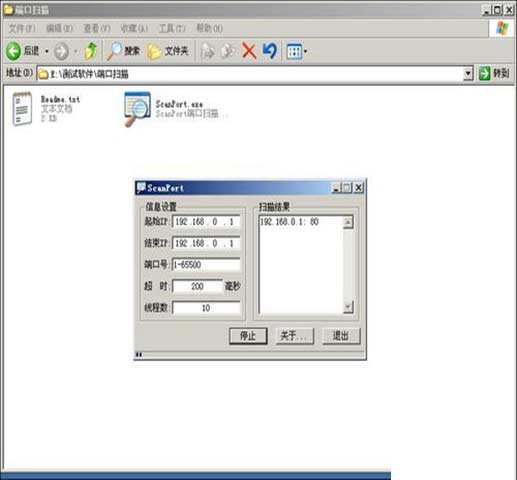Open the Search magnifier in toolbar
Image resolution: width=517 pixels, height=480 pixels.
pyautogui.click(x=123, y=51)
